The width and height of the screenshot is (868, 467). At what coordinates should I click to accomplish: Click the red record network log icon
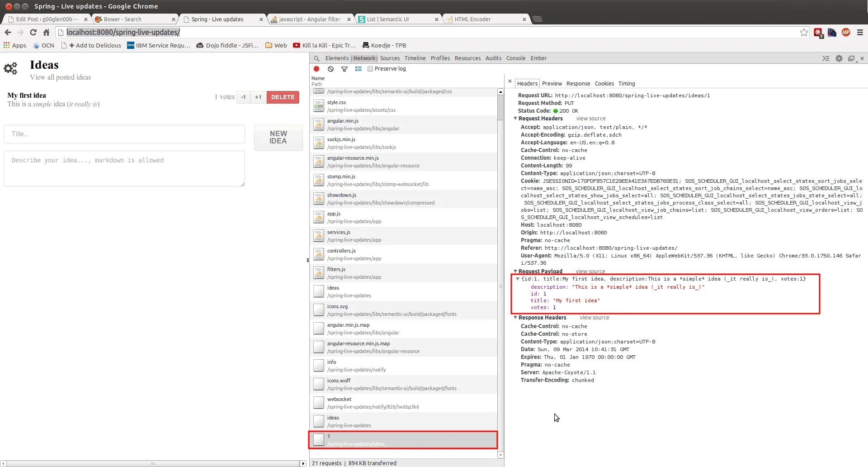(x=316, y=69)
